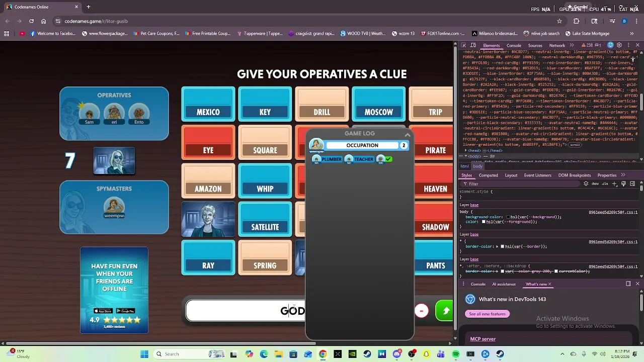This screenshot has height=362, width=644.
Task: Open Snapchat from the taskbar
Action: point(426,354)
